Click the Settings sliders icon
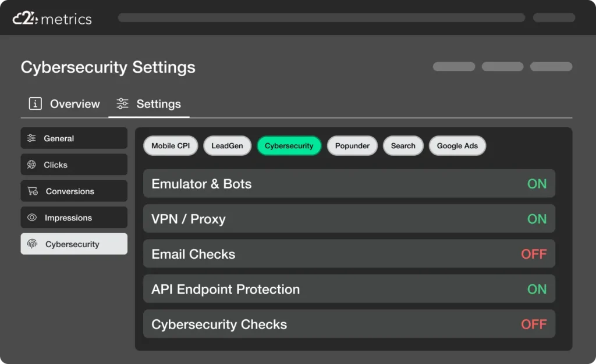Screen dimensions: 596x364 click(122, 104)
